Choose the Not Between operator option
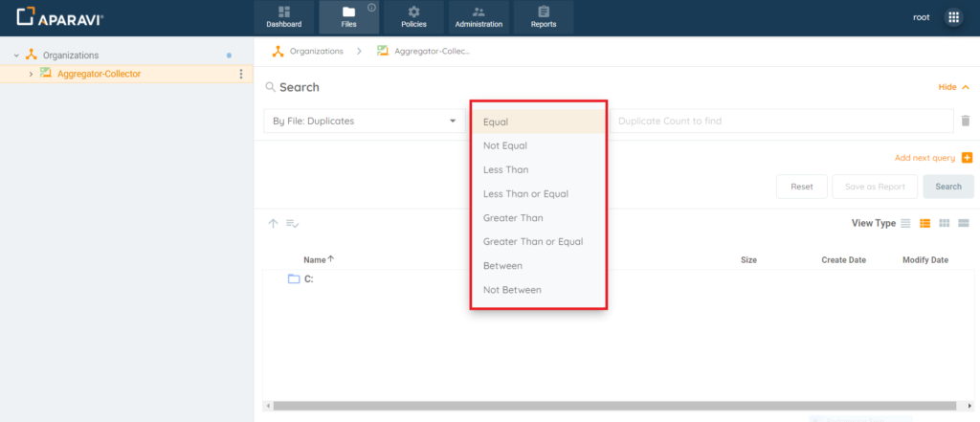The height and width of the screenshot is (422, 980). (512, 290)
